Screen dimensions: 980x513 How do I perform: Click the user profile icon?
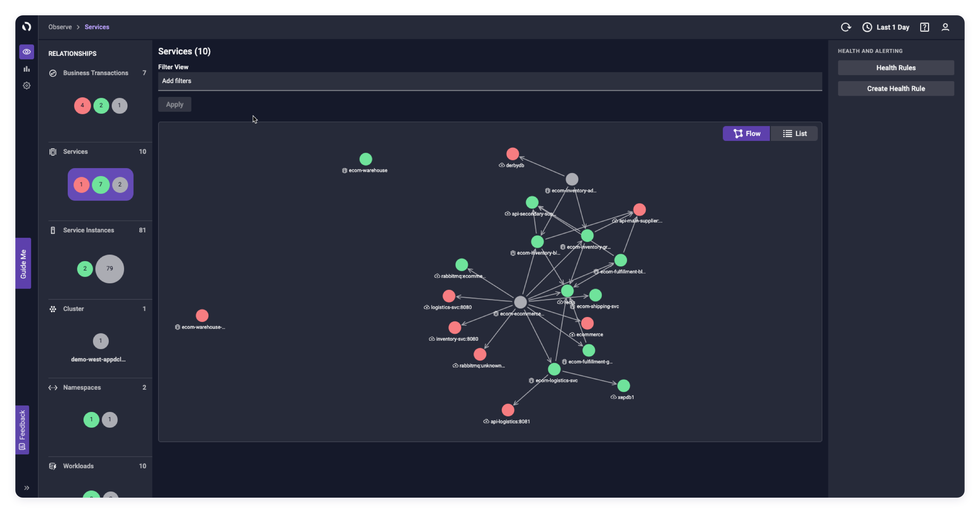pyautogui.click(x=946, y=26)
